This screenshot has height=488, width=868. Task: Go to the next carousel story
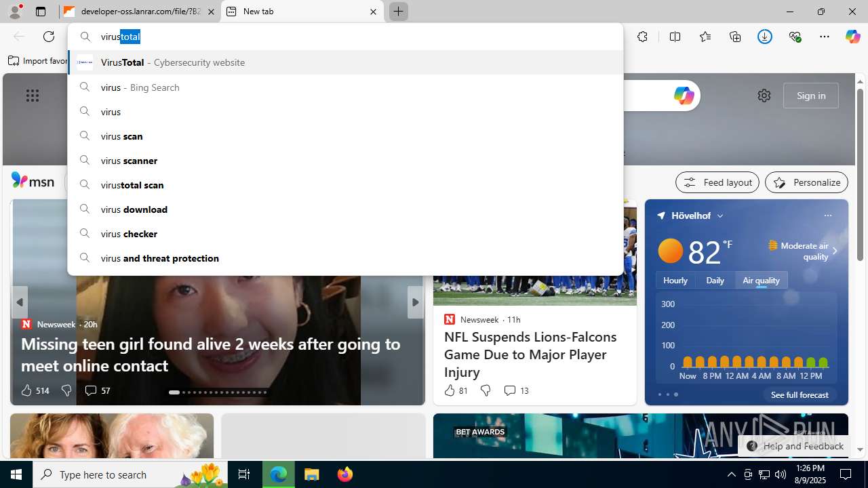[x=415, y=302]
